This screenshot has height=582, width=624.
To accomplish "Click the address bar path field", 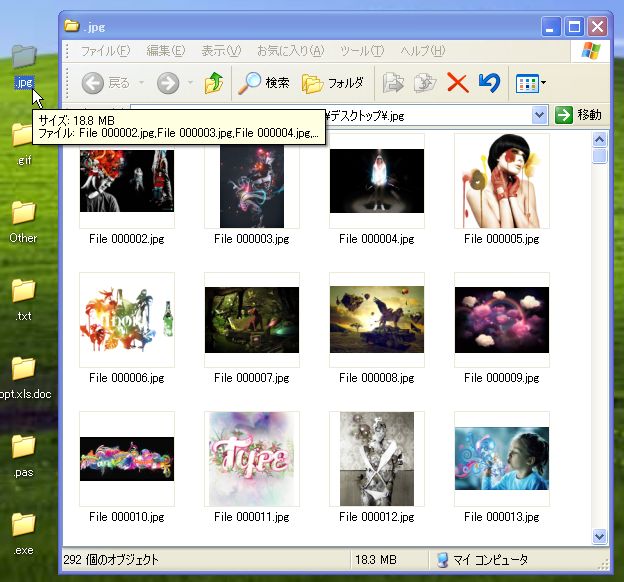I will click(428, 116).
